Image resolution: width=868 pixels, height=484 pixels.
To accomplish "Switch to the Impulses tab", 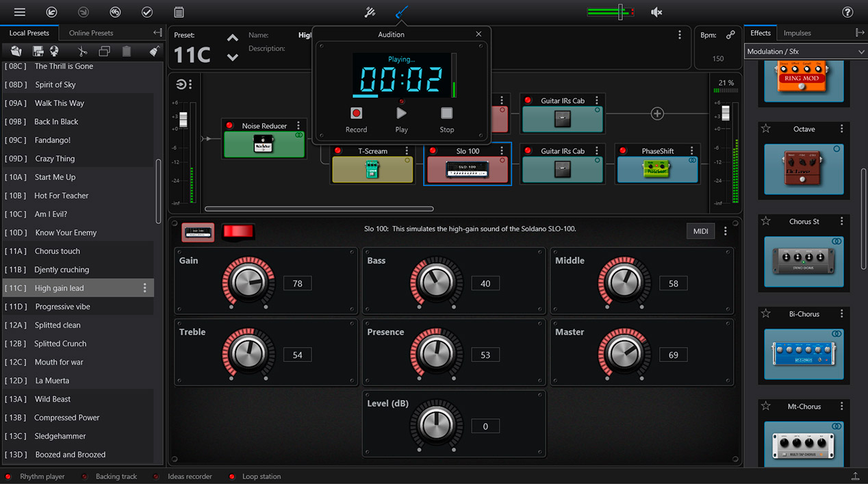I will [797, 33].
